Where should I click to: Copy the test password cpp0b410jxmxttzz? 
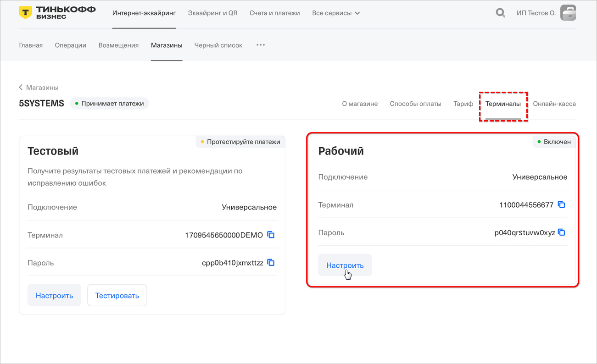click(271, 263)
